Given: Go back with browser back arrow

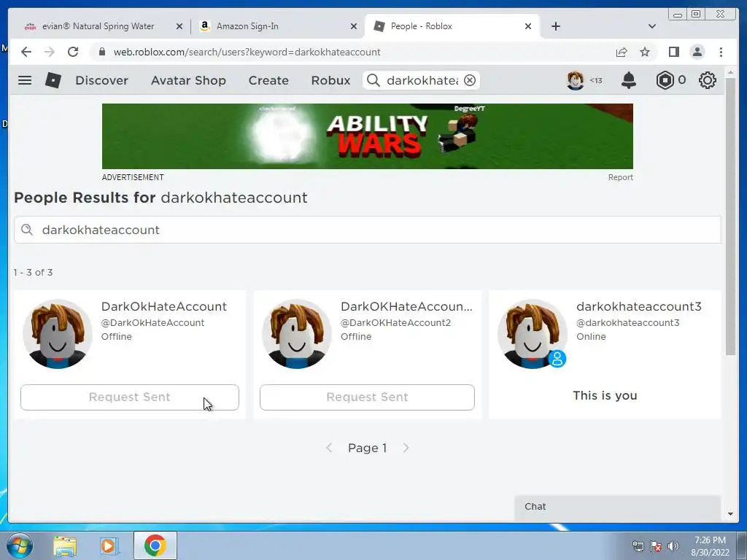Looking at the screenshot, I should pyautogui.click(x=26, y=52).
